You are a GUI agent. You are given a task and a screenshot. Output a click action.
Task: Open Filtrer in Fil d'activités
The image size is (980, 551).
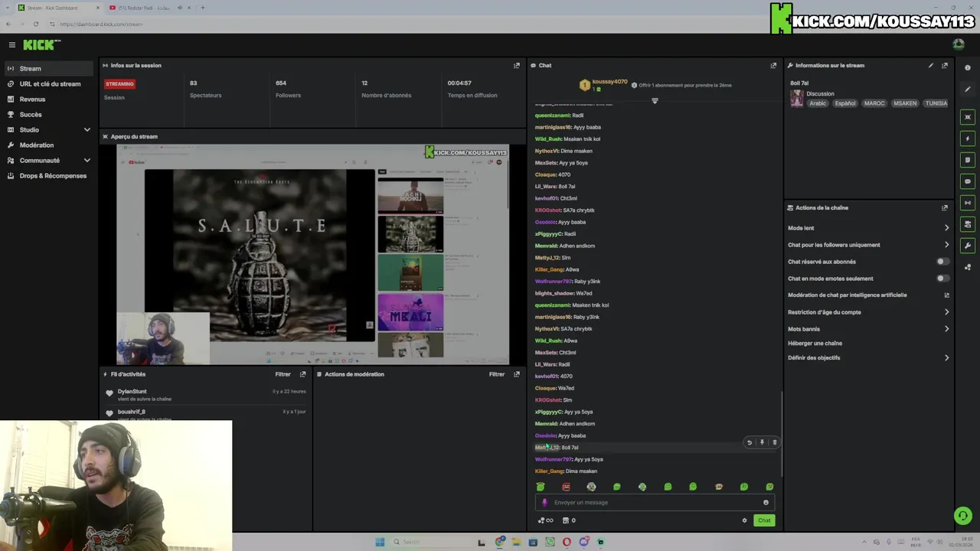(283, 374)
